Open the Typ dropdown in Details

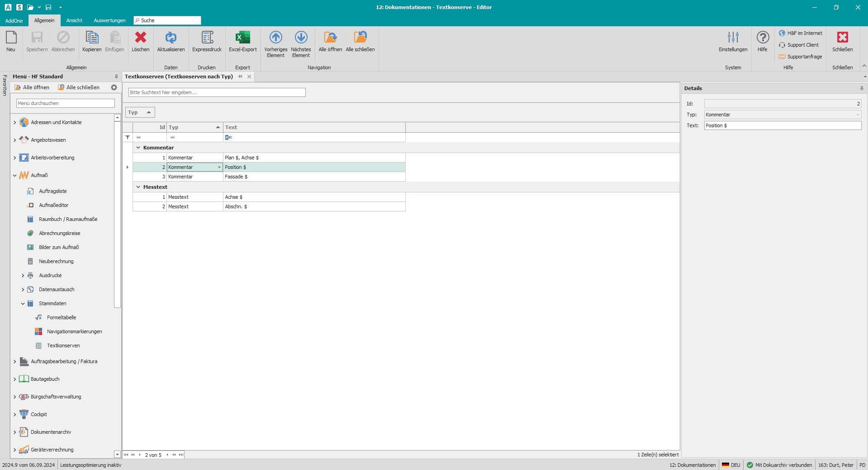858,115
